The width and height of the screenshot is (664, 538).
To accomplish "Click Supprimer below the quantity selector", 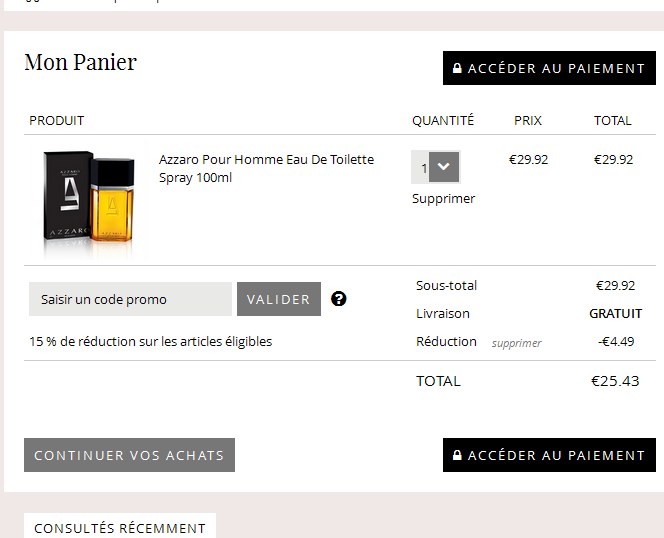I will [x=443, y=198].
